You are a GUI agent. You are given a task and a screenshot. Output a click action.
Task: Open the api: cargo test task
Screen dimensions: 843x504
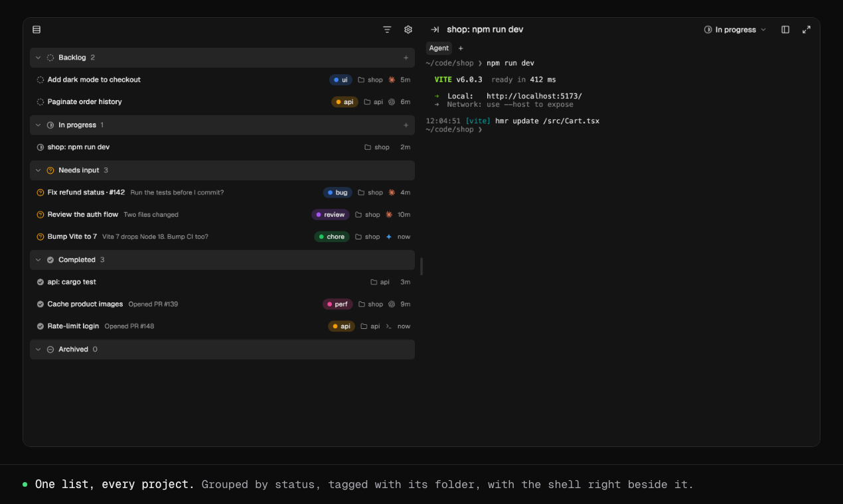pos(222,283)
